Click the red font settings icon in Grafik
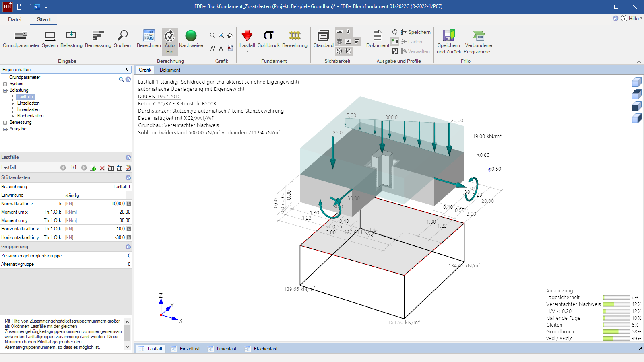Screen dimensions: 644x362 230,48
